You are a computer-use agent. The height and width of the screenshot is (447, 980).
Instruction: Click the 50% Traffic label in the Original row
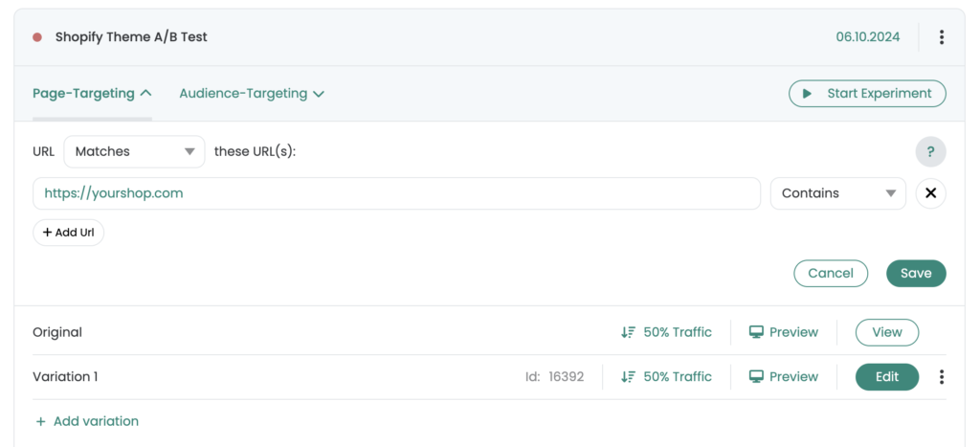click(678, 332)
